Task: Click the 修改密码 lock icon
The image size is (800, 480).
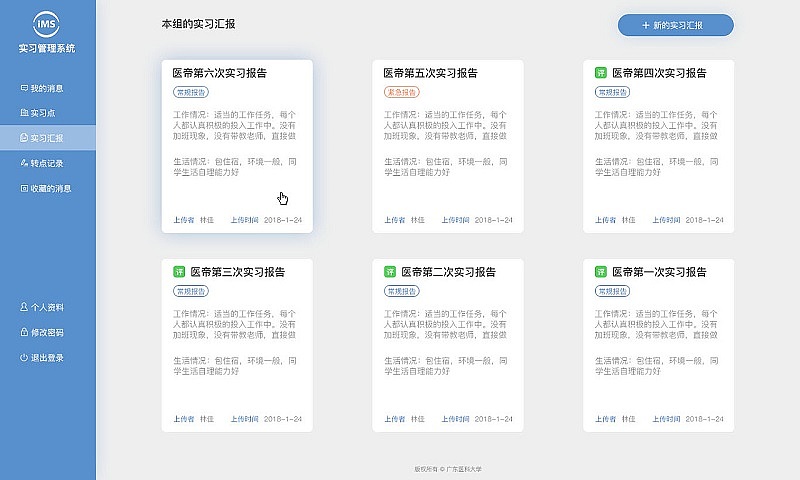Action: point(24,332)
